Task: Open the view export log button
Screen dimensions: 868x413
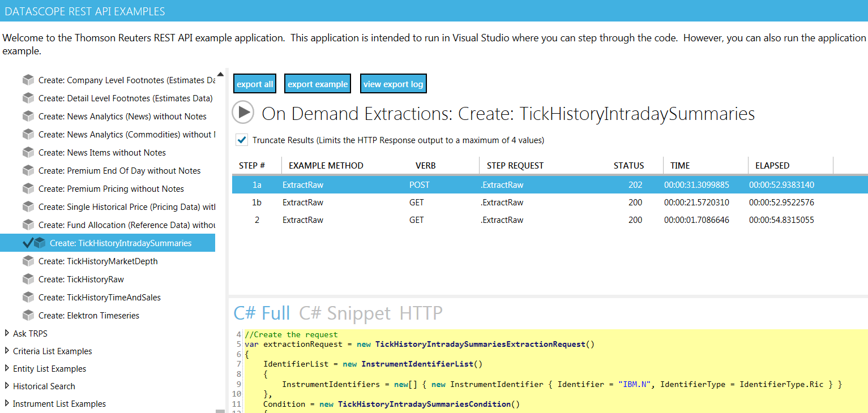Action: [393, 84]
